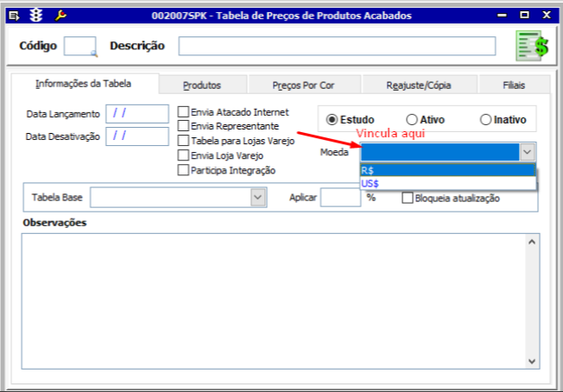The image size is (563, 392).
Task: Choose US$ in the Moeda list
Action: (x=448, y=183)
